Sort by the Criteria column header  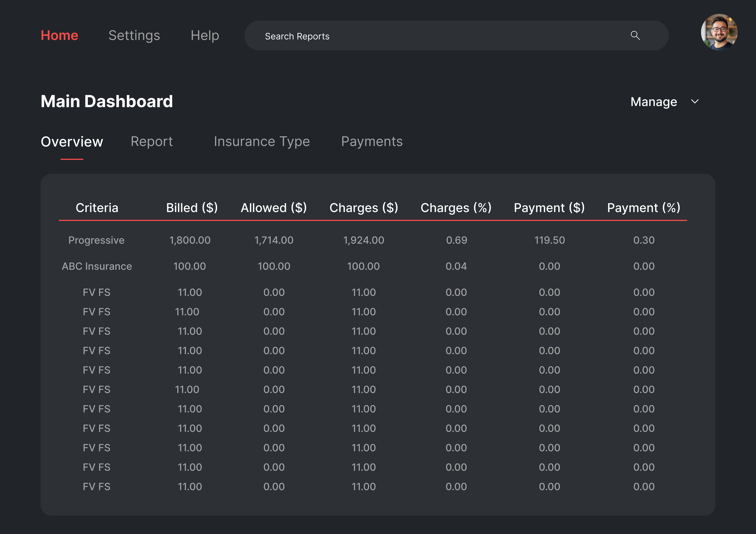[x=97, y=208]
